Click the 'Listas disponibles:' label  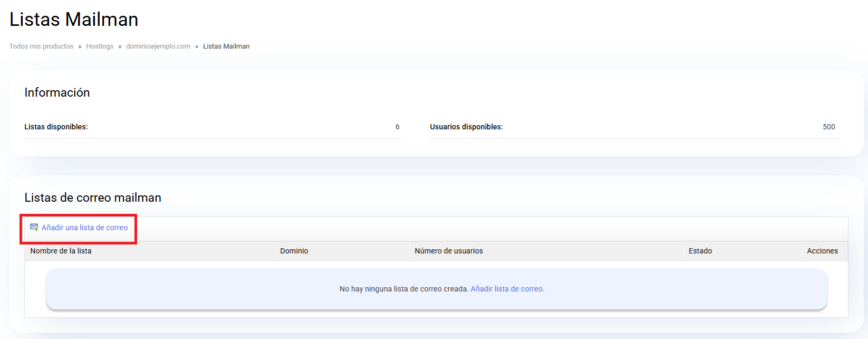[56, 127]
